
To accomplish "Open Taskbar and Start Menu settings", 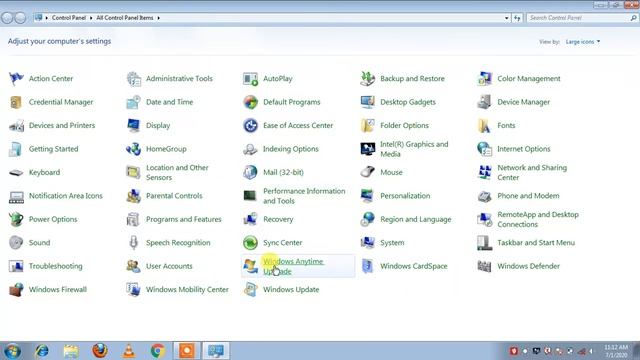I will point(536,242).
